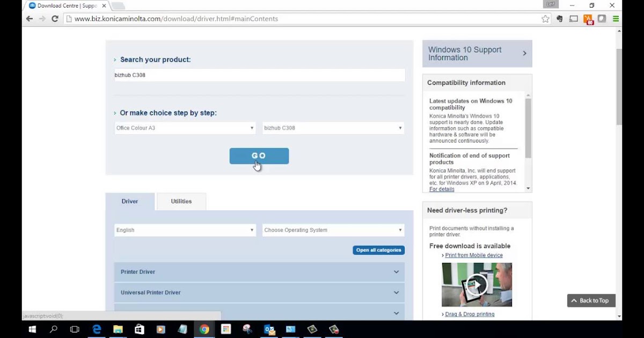Click the Compatibility box scroll down arrow
Screen dimensions: 644x338
click(528, 188)
